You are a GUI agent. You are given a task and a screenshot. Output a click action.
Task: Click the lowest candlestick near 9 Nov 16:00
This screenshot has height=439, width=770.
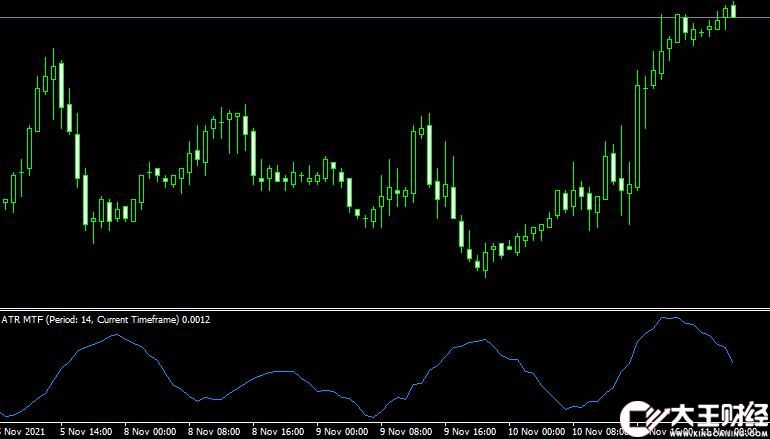pos(485,261)
